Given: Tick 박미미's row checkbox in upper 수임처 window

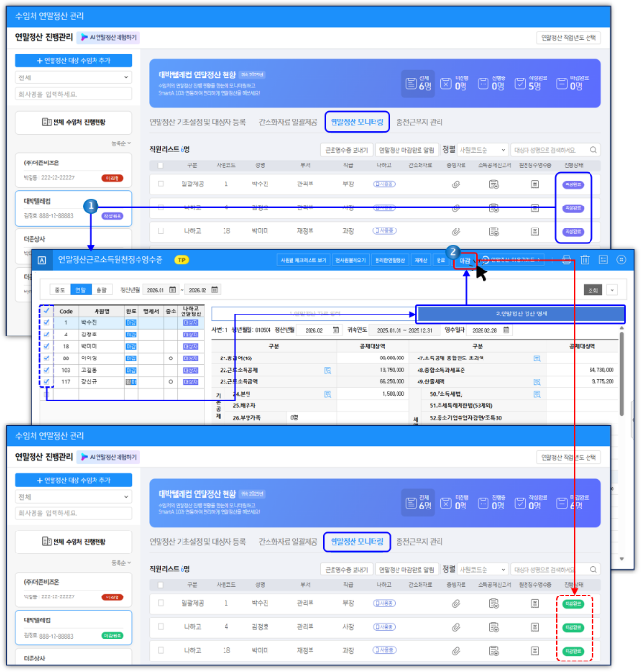Looking at the screenshot, I should pyautogui.click(x=161, y=231).
